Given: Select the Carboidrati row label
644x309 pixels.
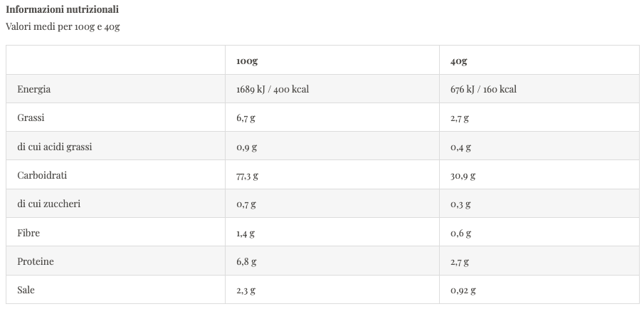Looking at the screenshot, I should coord(42,175).
